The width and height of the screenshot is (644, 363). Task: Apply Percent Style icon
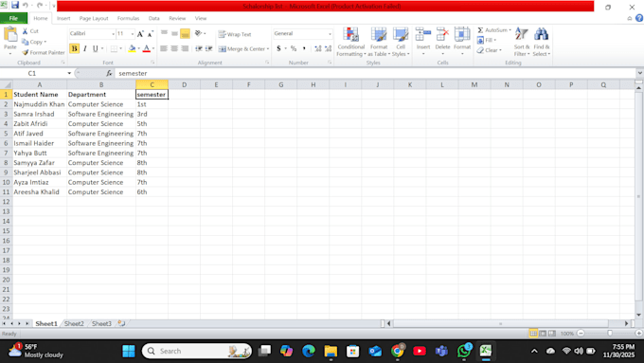294,48
